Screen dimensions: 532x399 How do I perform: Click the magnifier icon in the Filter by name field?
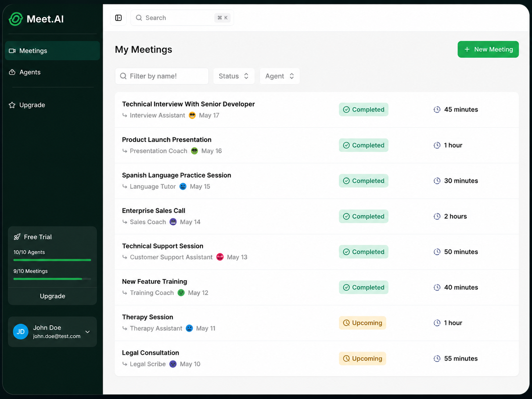[123, 76]
